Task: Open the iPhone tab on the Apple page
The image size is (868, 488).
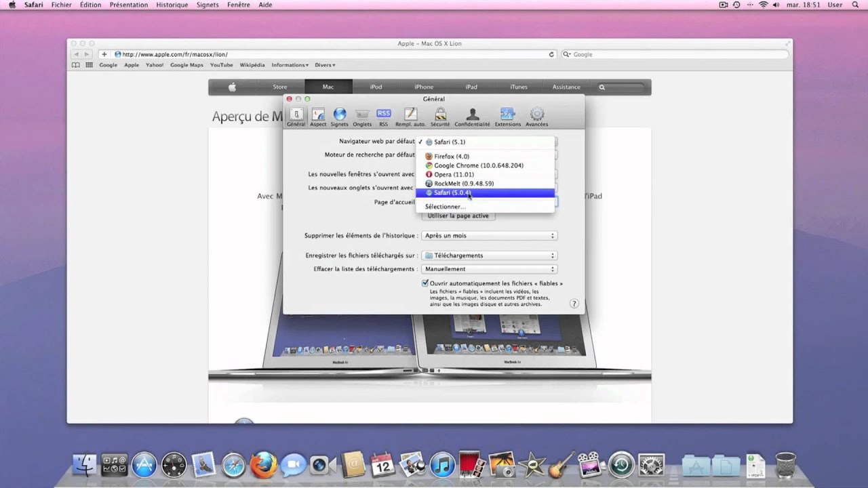Action: coord(424,87)
